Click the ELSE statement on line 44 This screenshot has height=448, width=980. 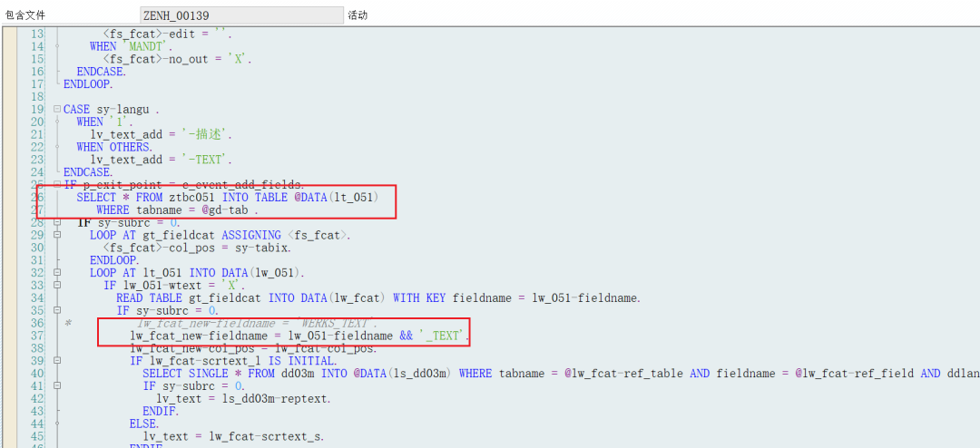click(144, 424)
